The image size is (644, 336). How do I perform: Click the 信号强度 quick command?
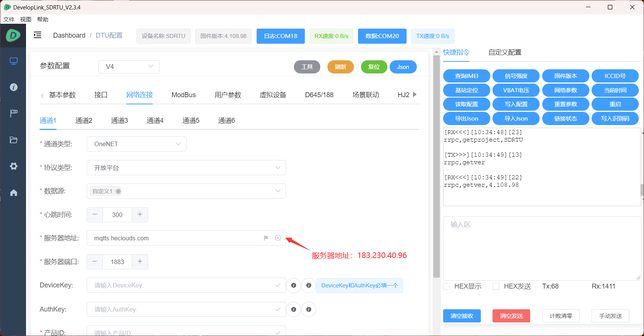(x=516, y=76)
